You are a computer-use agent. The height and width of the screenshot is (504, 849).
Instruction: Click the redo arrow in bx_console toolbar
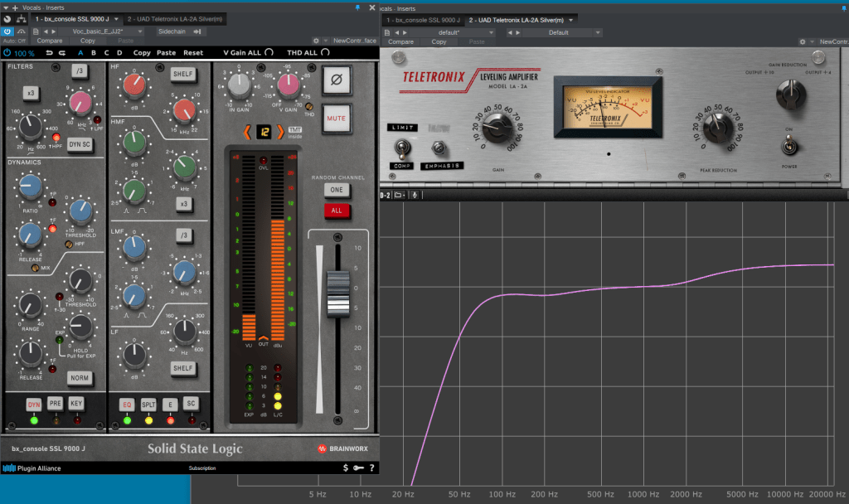pyautogui.click(x=62, y=52)
